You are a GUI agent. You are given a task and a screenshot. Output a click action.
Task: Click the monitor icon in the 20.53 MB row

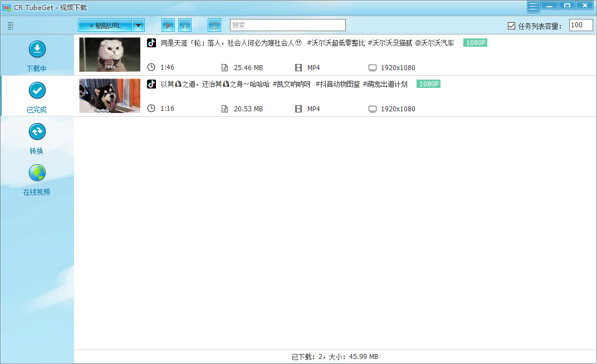[x=373, y=109]
